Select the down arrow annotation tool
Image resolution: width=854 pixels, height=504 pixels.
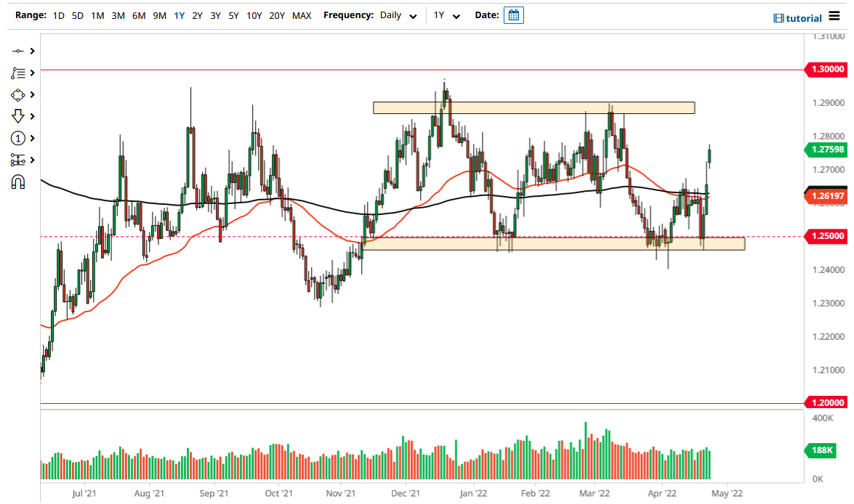coord(19,115)
